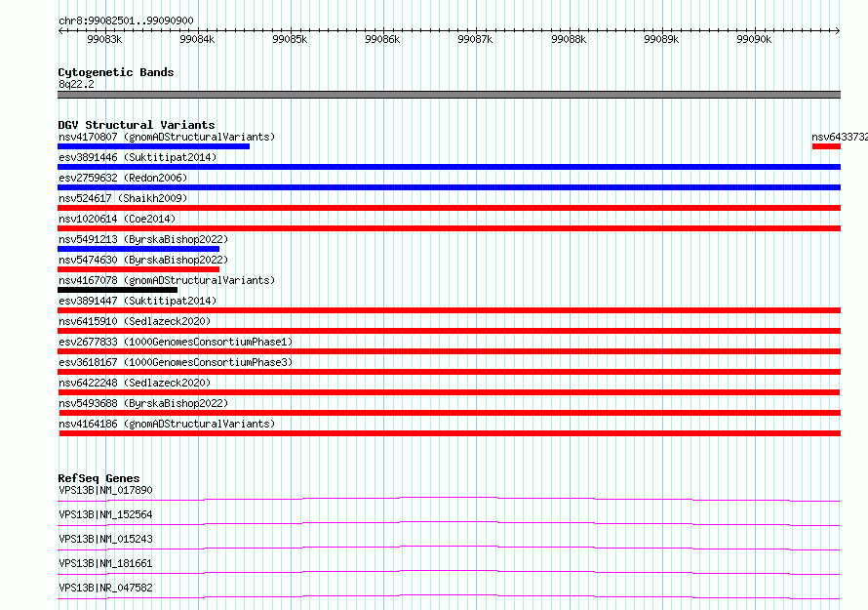Open nsv5493688 (ByrskaBishop2022) label
868x610 pixels.
coord(143,403)
